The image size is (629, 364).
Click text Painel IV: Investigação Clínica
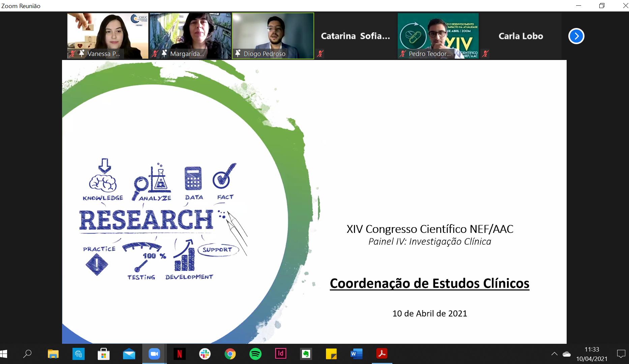(x=430, y=242)
